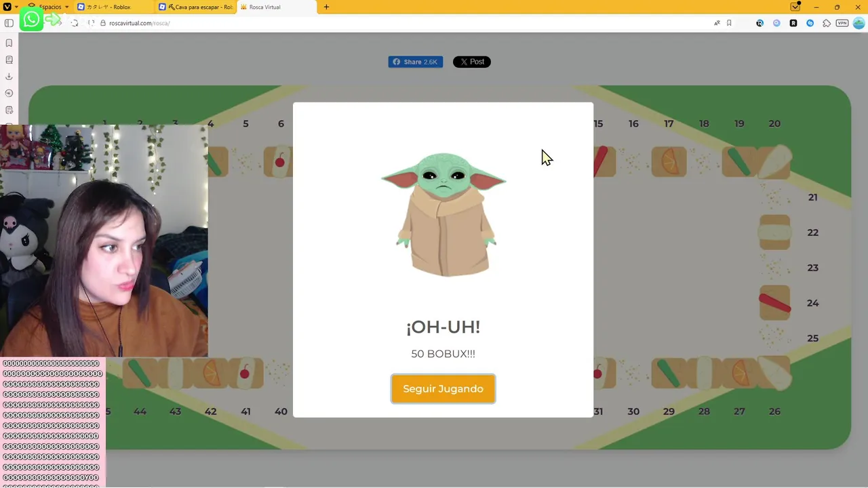Click slice number 21 label

[x=812, y=197]
